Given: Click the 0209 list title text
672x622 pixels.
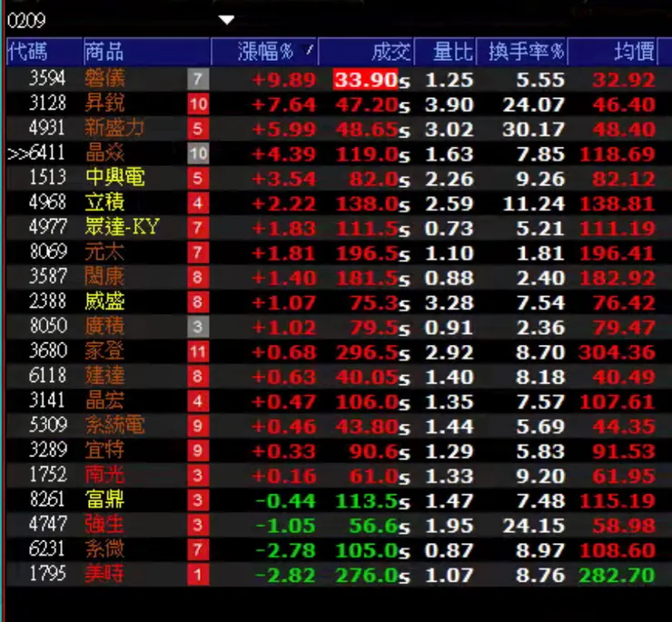Looking at the screenshot, I should (26, 20).
